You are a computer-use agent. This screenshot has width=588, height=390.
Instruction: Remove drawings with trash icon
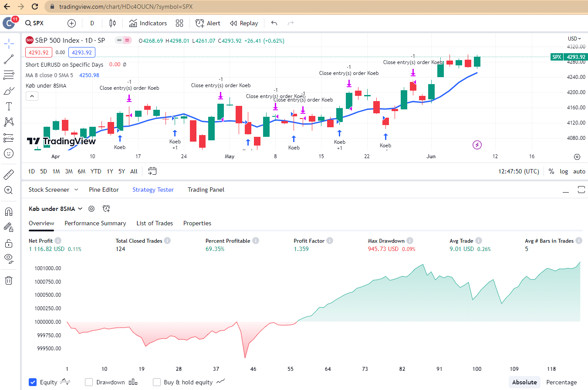[x=9, y=280]
